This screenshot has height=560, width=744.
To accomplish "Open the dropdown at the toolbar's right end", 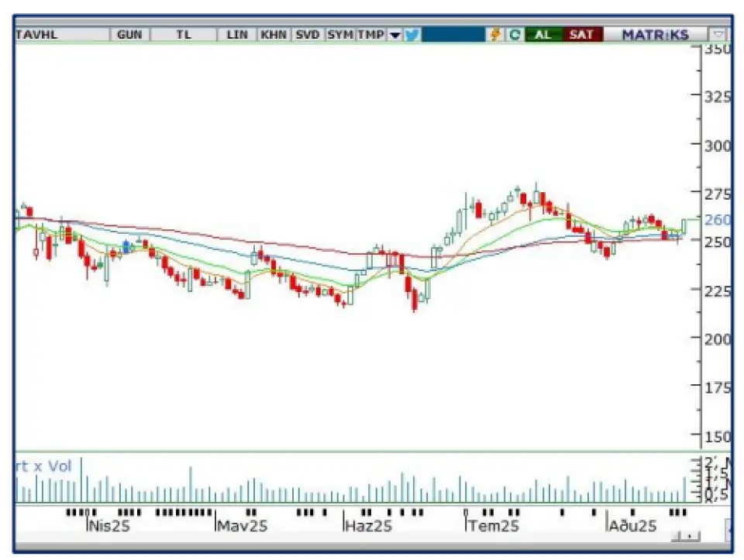I will pyautogui.click(x=718, y=35).
